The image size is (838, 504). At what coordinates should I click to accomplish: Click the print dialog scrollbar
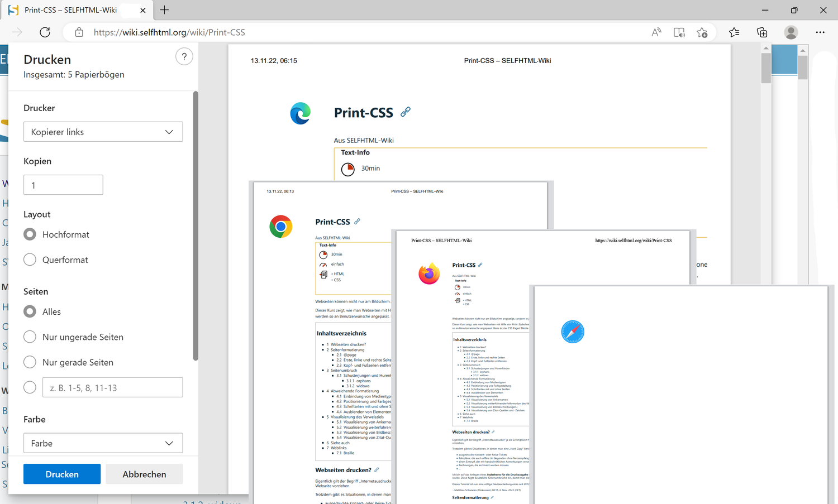[196, 225]
